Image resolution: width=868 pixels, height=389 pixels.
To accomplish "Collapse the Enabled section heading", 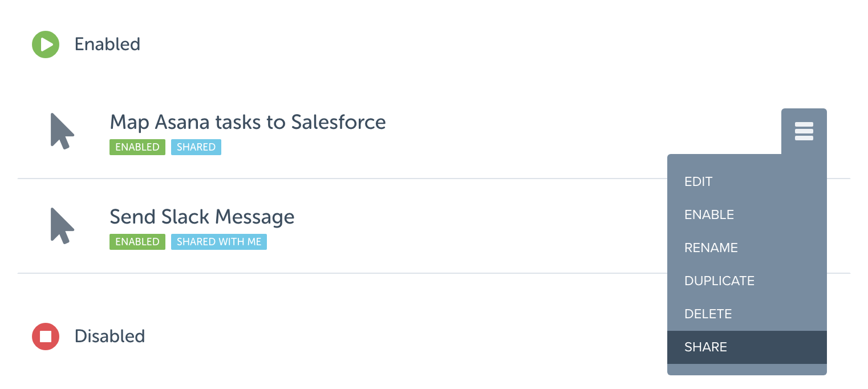I will (107, 44).
